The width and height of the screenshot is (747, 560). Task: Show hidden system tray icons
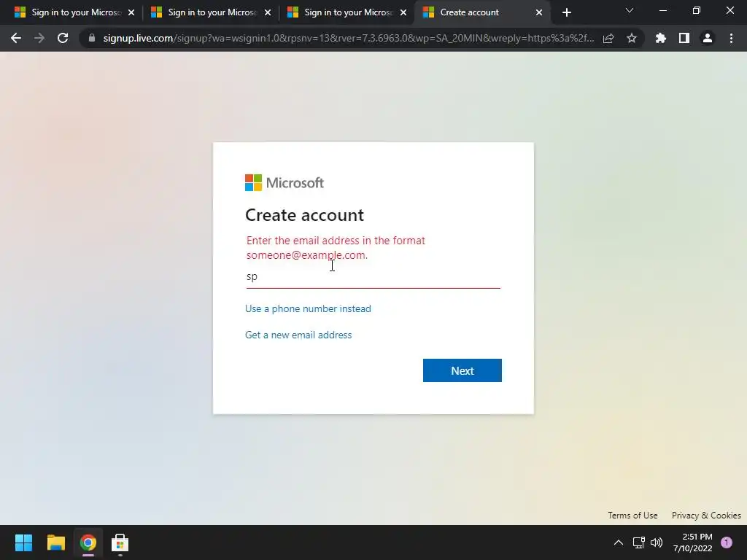(619, 542)
